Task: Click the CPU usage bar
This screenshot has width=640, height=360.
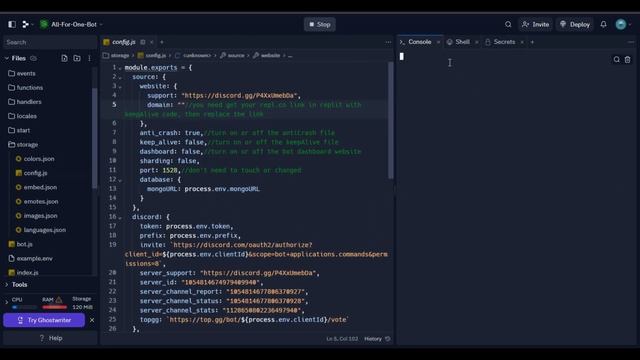Action: click(24, 307)
